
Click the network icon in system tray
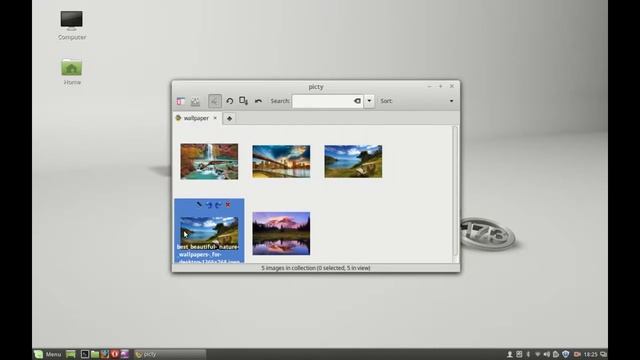coord(538,354)
